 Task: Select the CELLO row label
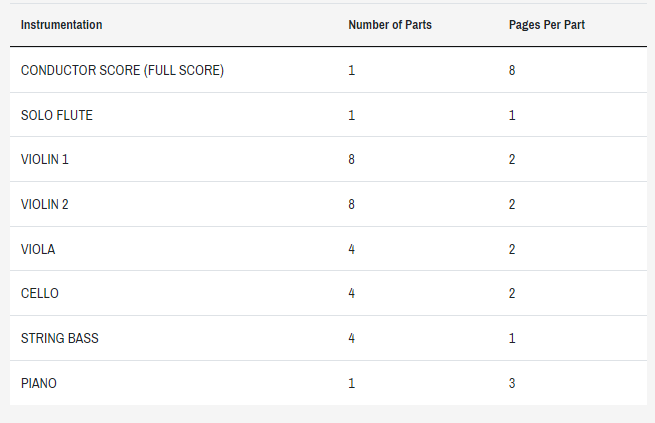click(40, 294)
